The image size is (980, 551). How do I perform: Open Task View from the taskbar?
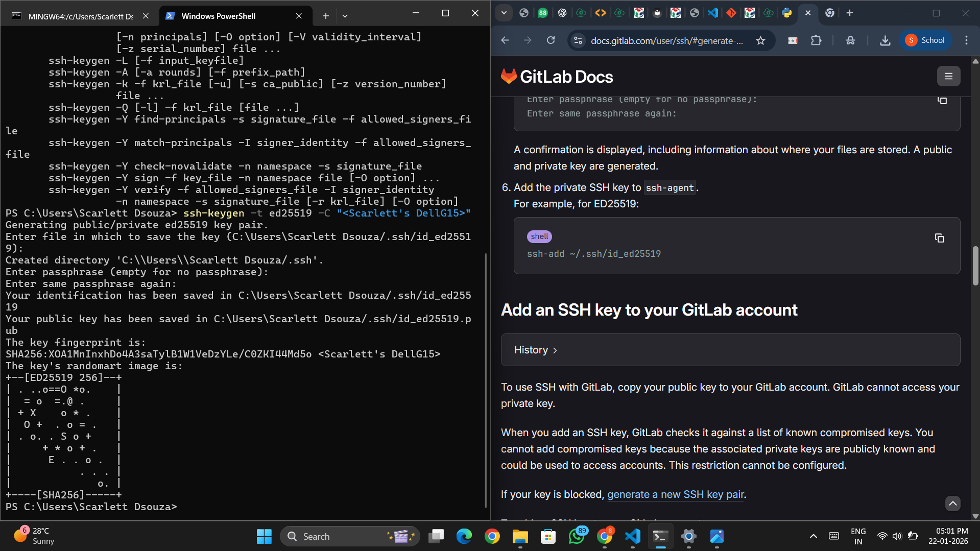436,536
